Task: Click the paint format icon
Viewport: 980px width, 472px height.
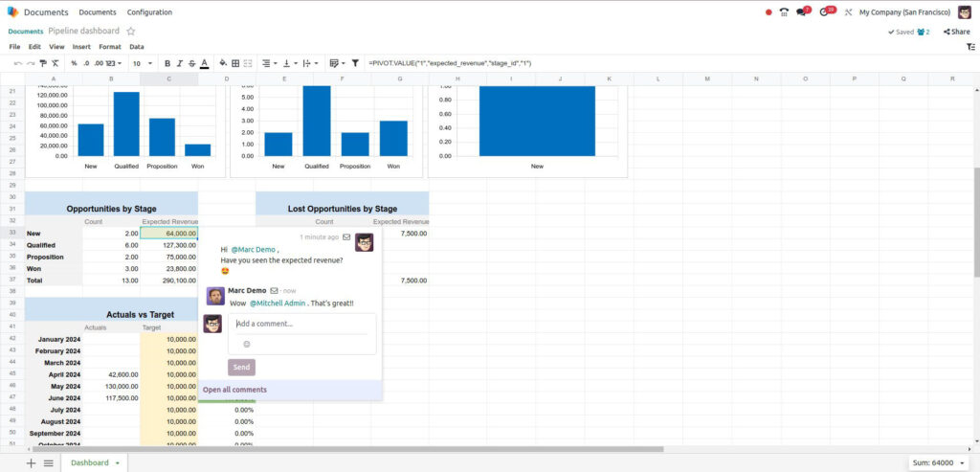Action: 43,63
